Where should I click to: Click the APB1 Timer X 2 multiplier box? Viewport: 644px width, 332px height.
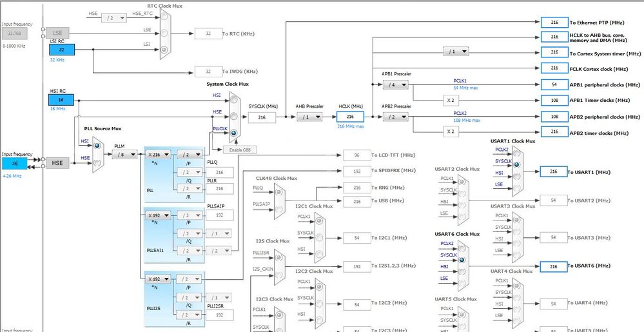(451, 100)
